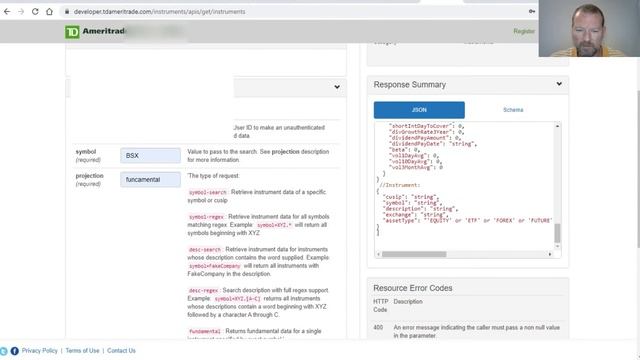Click the symbol-regex code label
This screenshot has height=360, width=640.
206,217
